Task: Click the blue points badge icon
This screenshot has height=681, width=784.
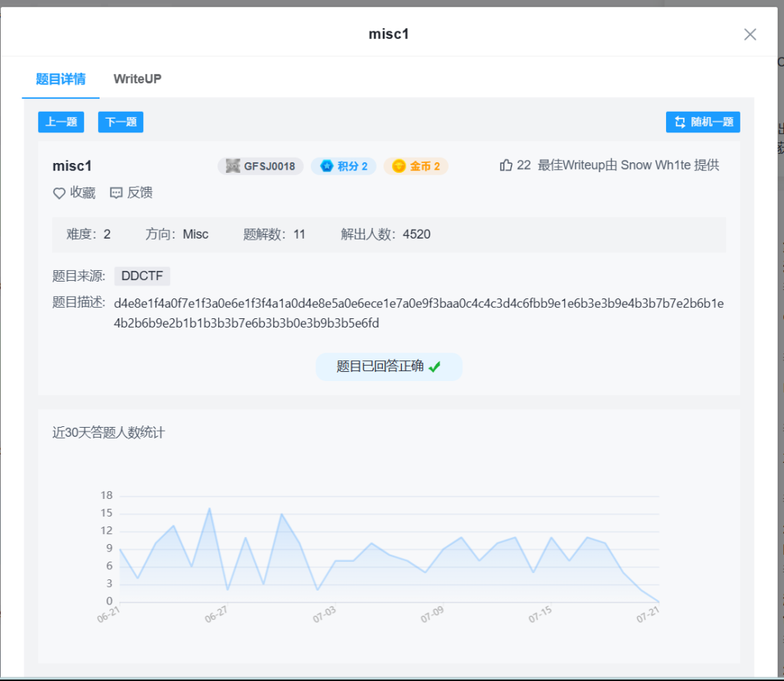Action: [327, 166]
